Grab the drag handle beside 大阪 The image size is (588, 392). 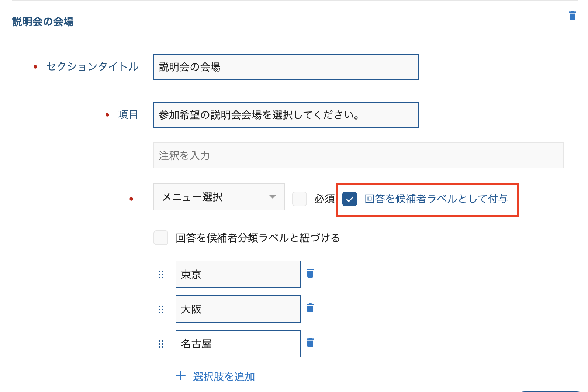click(x=161, y=309)
